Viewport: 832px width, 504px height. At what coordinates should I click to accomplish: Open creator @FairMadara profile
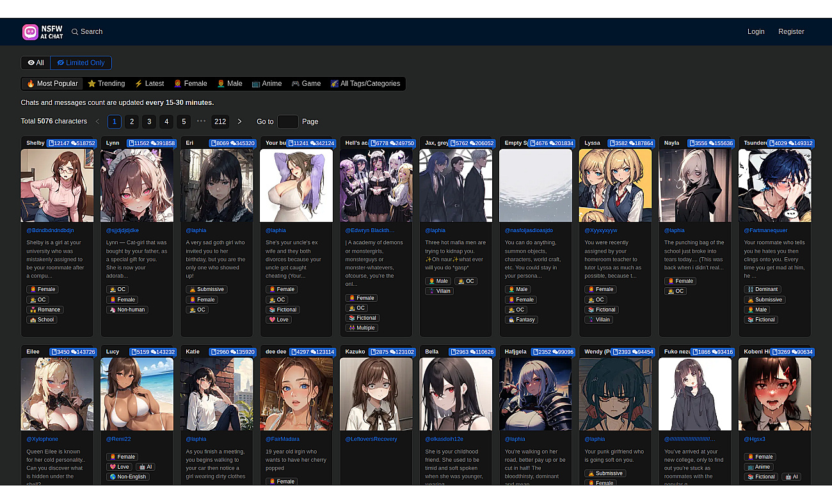point(282,439)
